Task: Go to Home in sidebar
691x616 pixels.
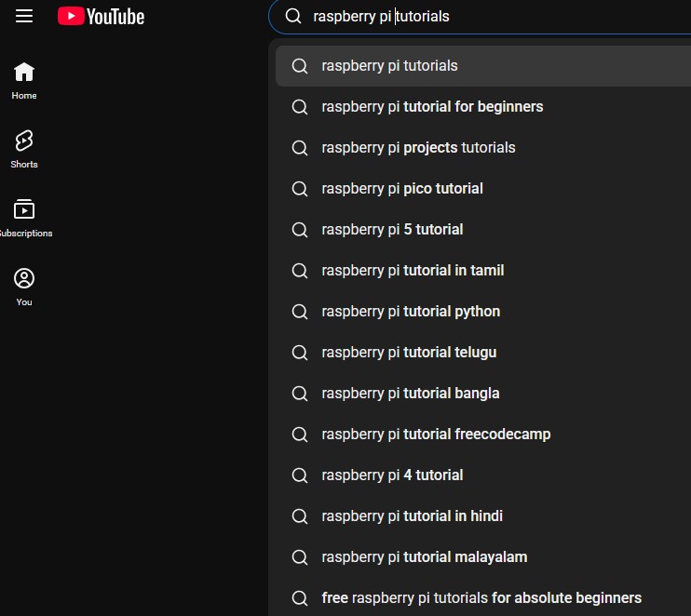Action: coord(24,81)
